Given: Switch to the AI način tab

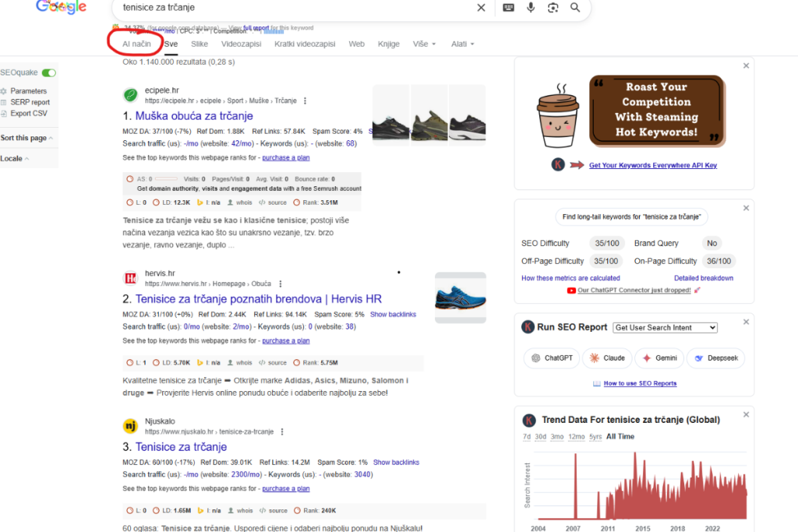Looking at the screenshot, I should pos(137,44).
